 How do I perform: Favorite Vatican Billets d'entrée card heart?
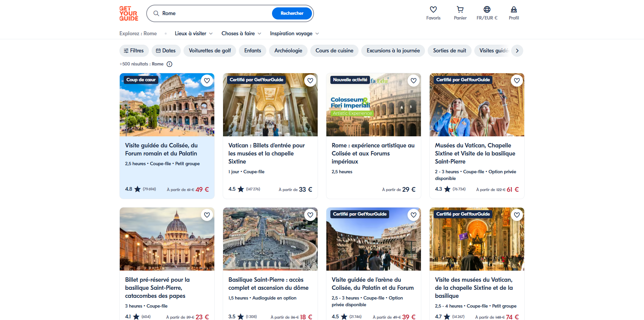(310, 81)
